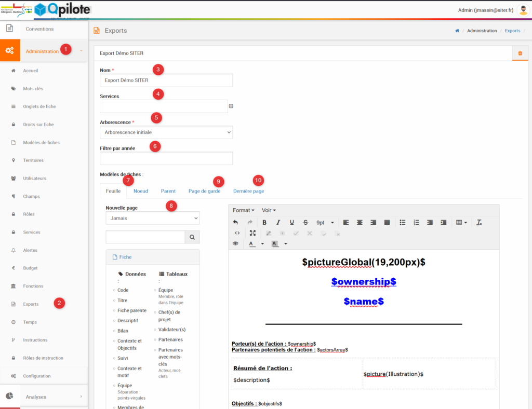Open Exports in the left sidebar
This screenshot has width=532, height=409.
tap(31, 304)
